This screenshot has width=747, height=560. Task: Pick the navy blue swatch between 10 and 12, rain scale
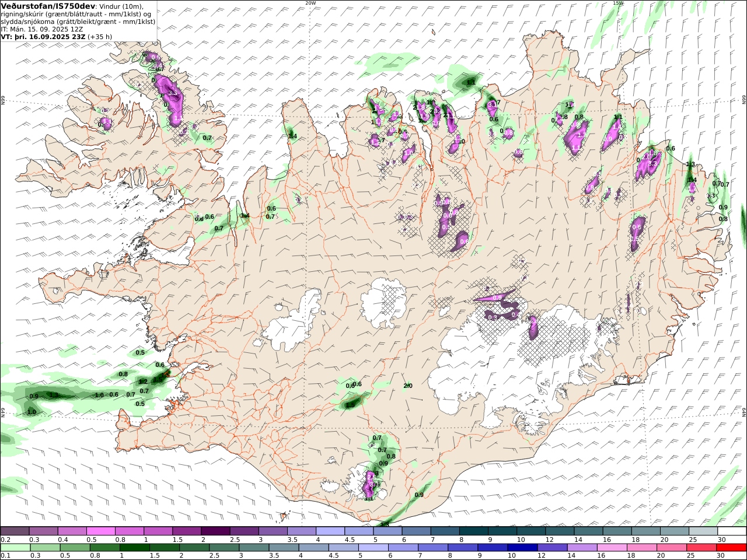tap(521, 548)
